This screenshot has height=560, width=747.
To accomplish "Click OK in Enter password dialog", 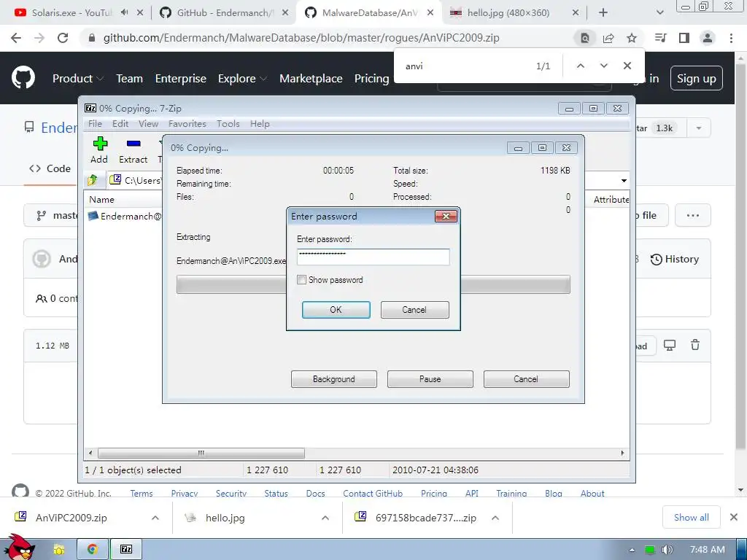I will pos(336,309).
